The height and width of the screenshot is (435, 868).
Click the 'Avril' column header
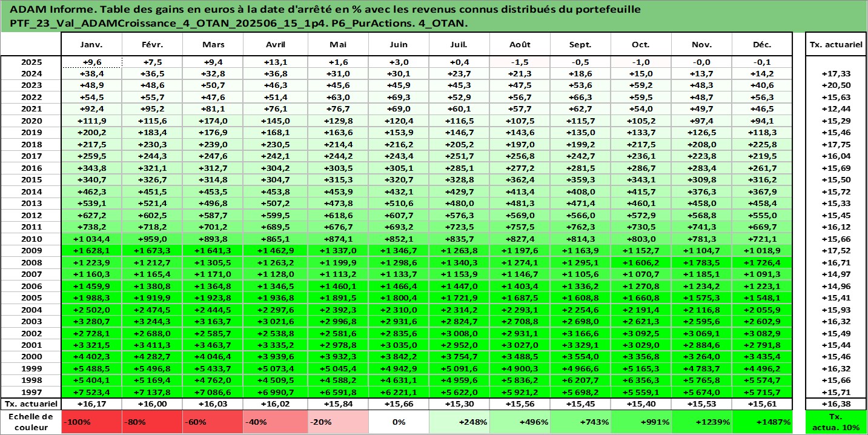click(x=276, y=45)
